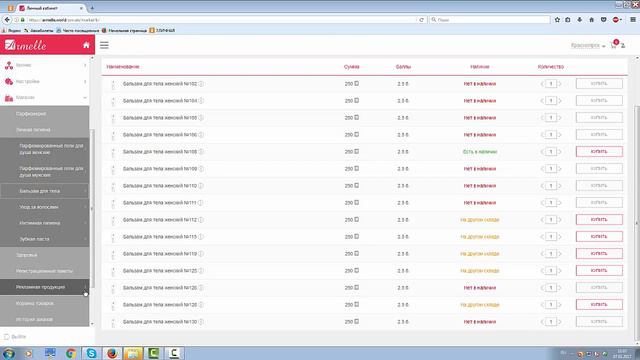Open the Рекламная продукция category
This screenshot has width=640, height=360.
click(44, 287)
